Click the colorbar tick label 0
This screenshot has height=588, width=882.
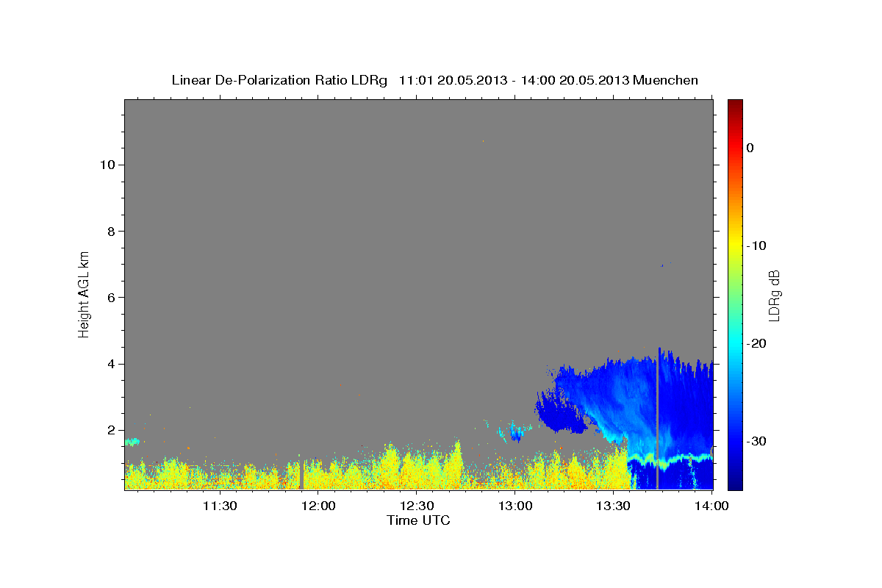[x=750, y=148]
